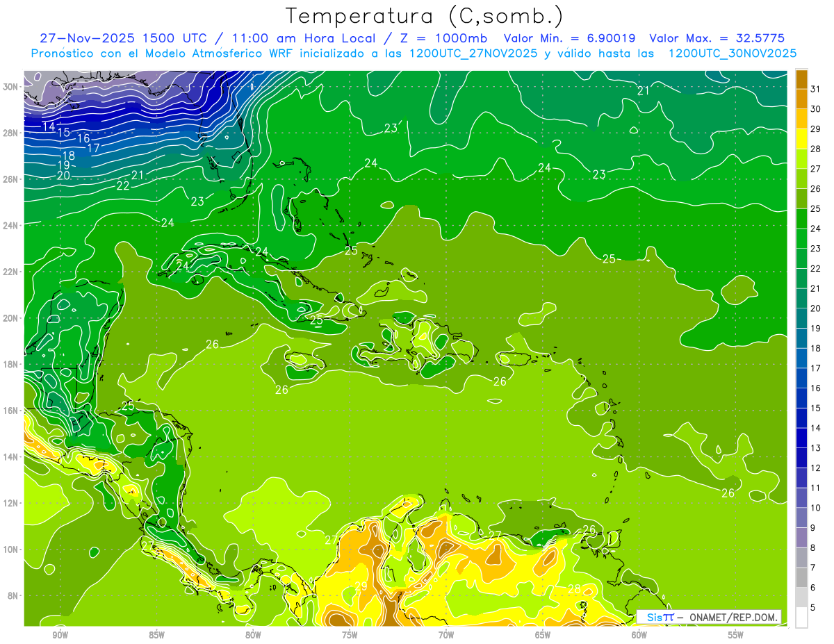Click the 85W longitude axis label
Viewport: 834px width, 644px height.
[156, 635]
